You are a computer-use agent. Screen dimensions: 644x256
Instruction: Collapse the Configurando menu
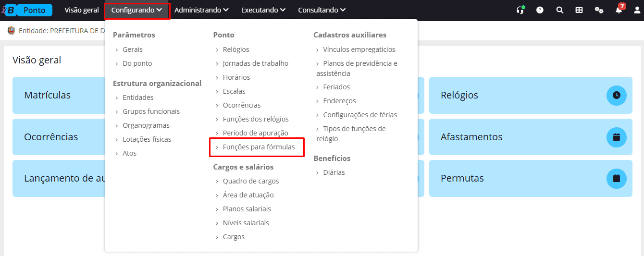pyautogui.click(x=136, y=10)
